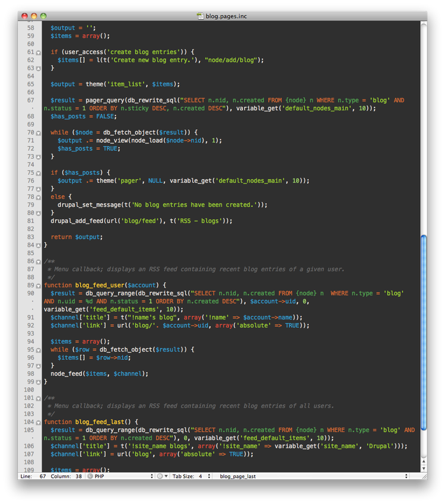The width and height of the screenshot is (445, 504).
Task: Click line number 105 in the gutter
Action: click(29, 430)
